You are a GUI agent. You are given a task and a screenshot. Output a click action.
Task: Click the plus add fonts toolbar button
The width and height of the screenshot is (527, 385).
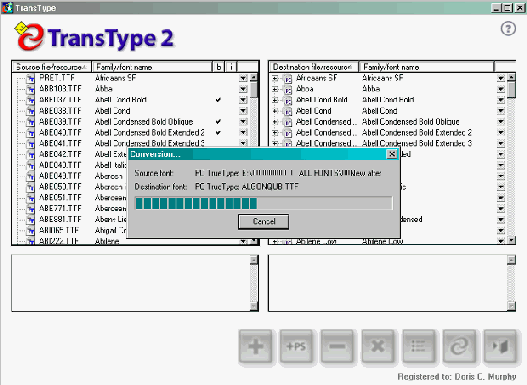pos(256,347)
